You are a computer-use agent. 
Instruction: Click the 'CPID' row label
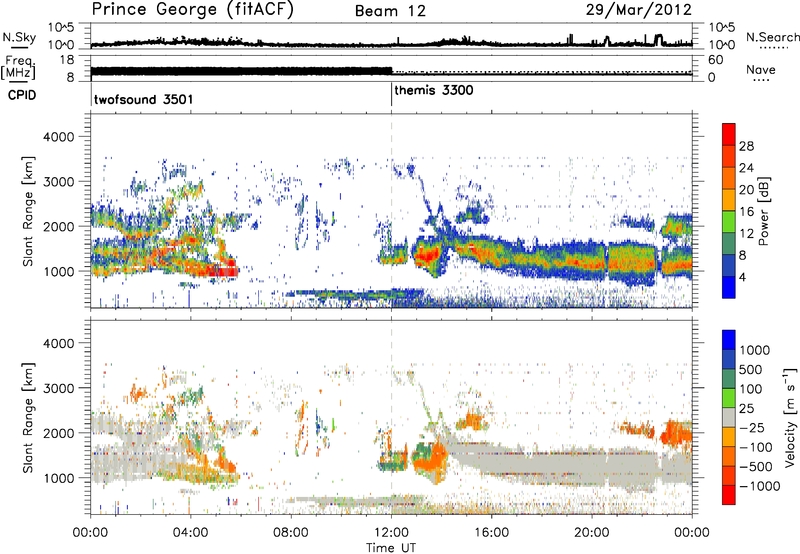(22, 95)
